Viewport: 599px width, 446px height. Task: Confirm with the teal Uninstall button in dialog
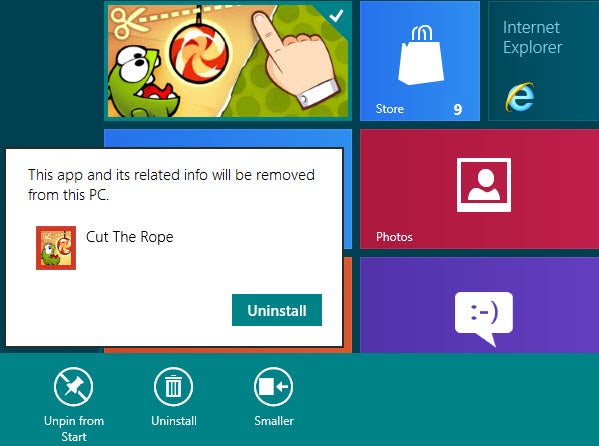click(x=277, y=310)
